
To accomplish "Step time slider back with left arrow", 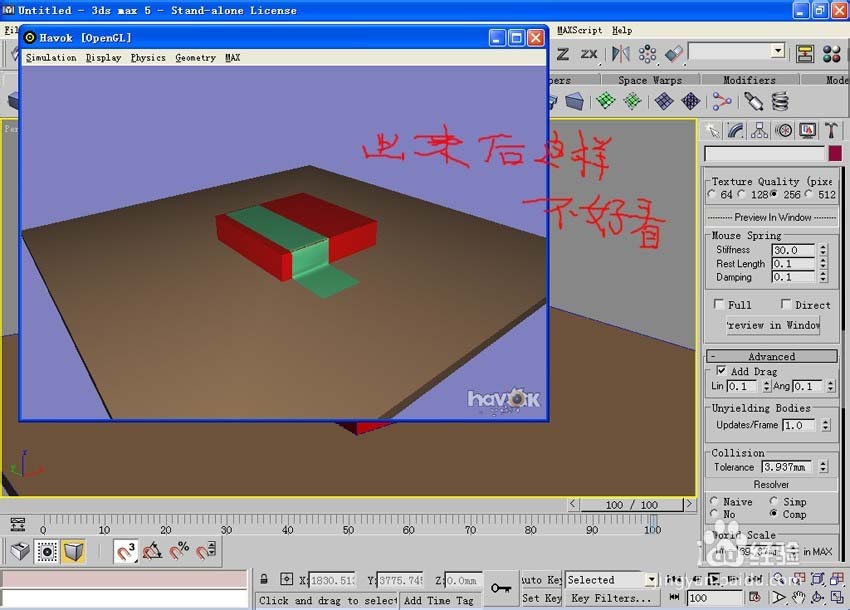I will (x=573, y=504).
